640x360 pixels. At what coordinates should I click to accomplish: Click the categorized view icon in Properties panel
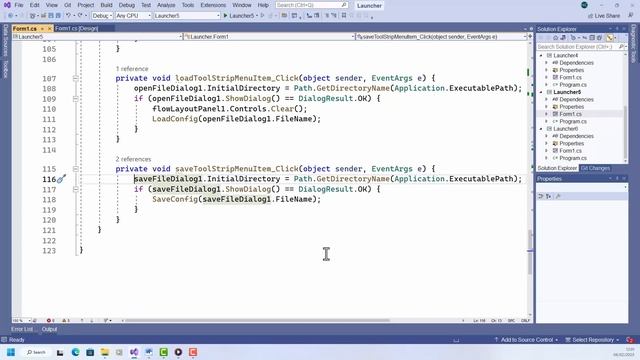click(541, 196)
